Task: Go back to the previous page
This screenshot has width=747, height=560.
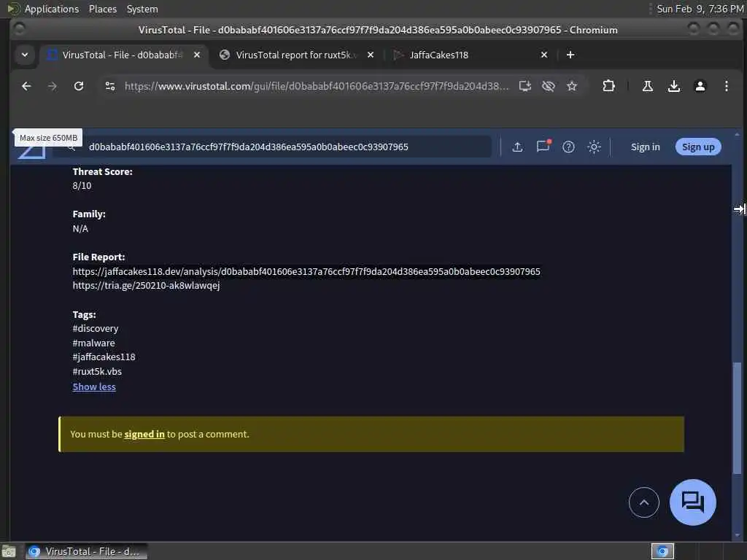Action: coord(26,86)
